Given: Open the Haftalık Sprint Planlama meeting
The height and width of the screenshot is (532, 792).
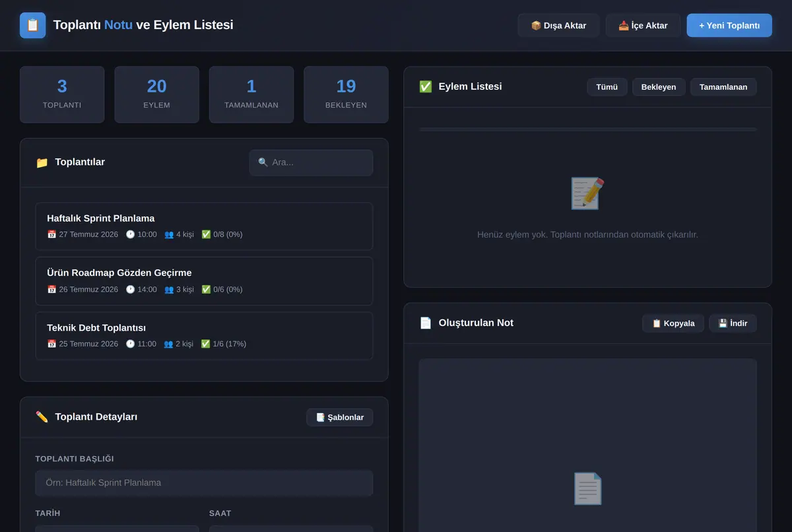Looking at the screenshot, I should tap(204, 226).
